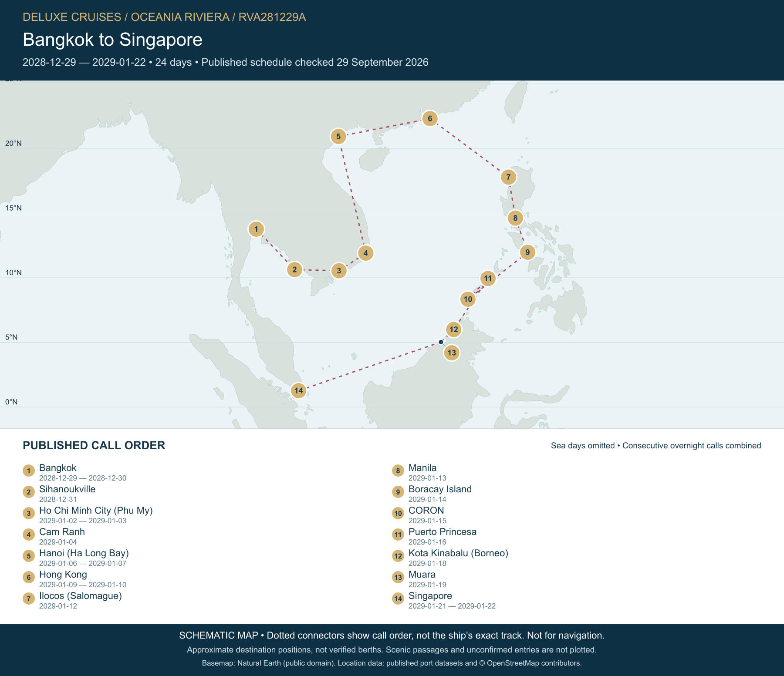Select map marker 5 for Ha Long Bay
Viewport: 784px width, 676px height.
pyautogui.click(x=338, y=136)
